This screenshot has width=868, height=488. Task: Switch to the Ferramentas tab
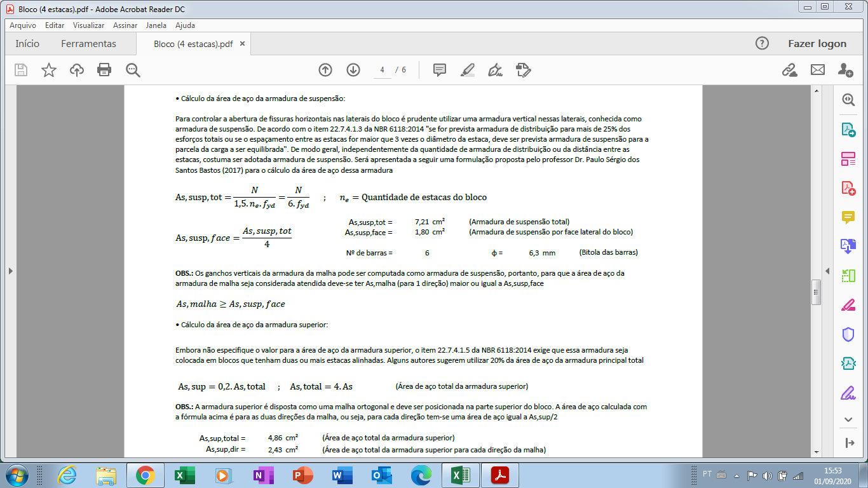(x=88, y=44)
